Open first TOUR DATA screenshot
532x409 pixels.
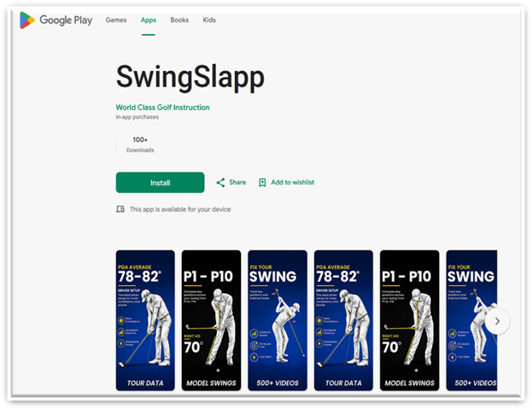tap(145, 320)
